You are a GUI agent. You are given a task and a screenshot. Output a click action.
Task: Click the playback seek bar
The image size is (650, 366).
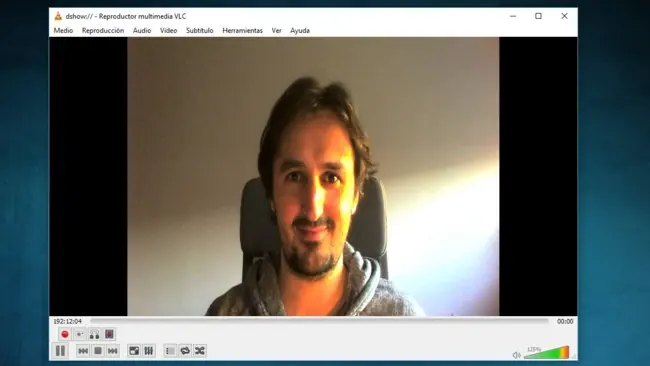point(319,321)
